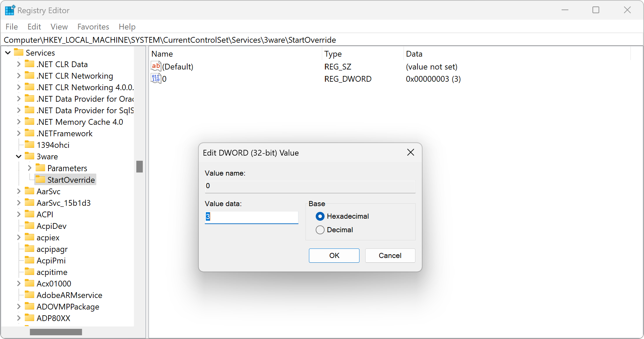Click the StartOverride folder icon
The image size is (644, 339).
coord(40,179)
